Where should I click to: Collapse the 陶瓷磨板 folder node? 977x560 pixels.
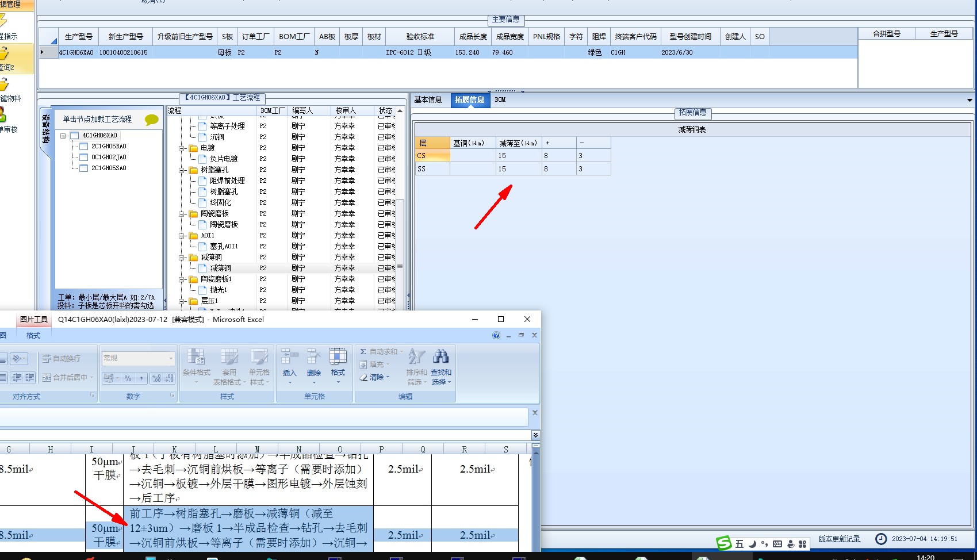point(182,214)
